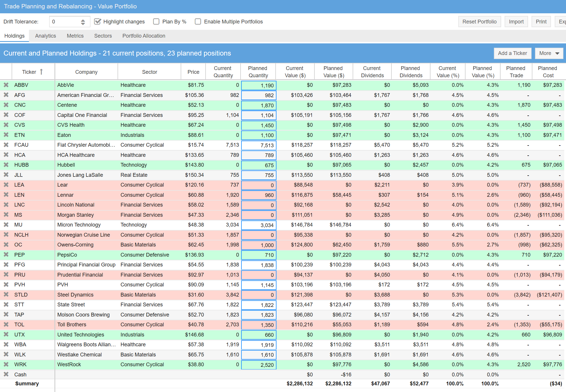Click the Sector column header

pyautogui.click(x=149, y=72)
